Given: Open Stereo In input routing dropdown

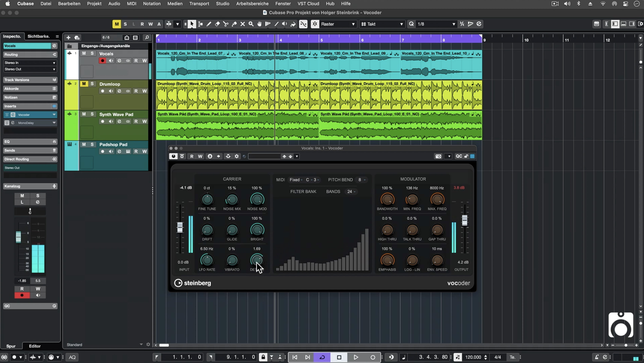Looking at the screenshot, I should (x=30, y=63).
